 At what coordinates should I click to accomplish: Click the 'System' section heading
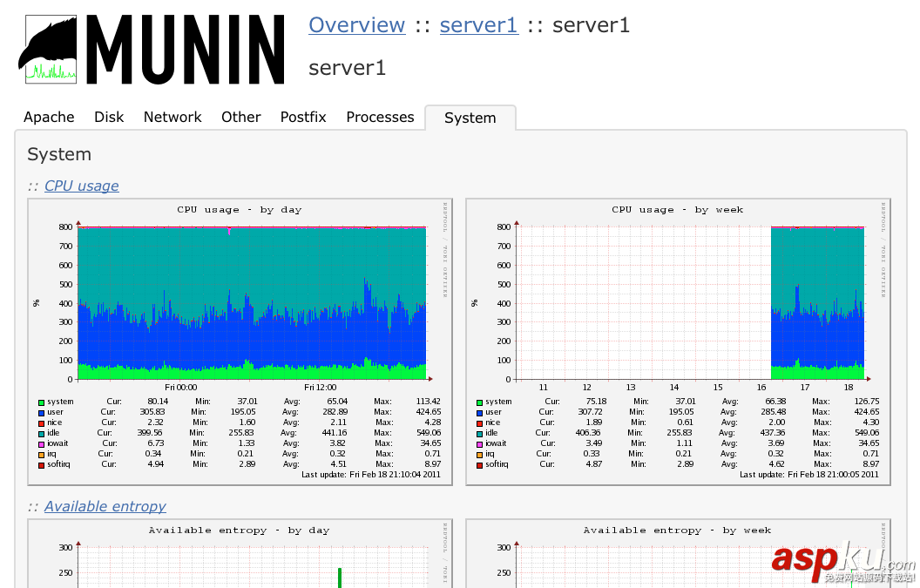tap(59, 154)
